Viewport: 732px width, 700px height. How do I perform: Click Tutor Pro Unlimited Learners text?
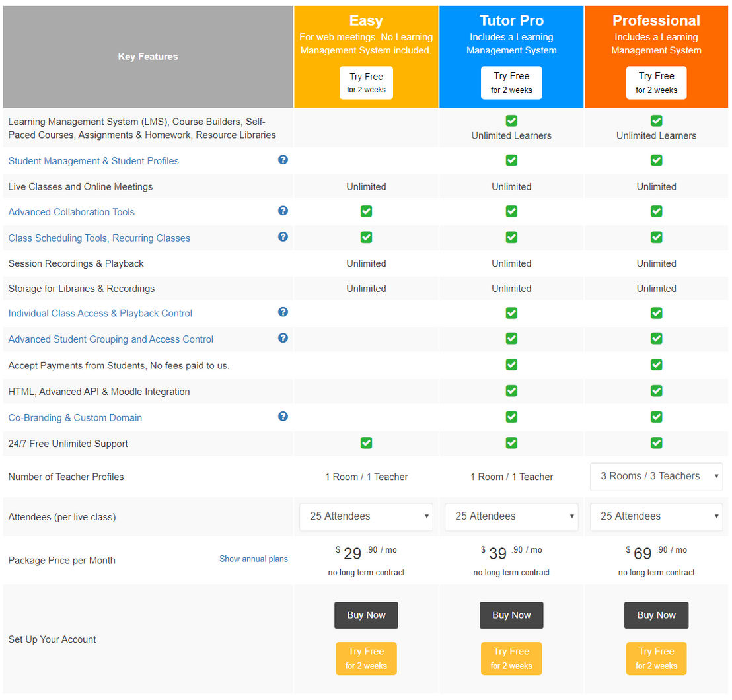pyautogui.click(x=511, y=136)
